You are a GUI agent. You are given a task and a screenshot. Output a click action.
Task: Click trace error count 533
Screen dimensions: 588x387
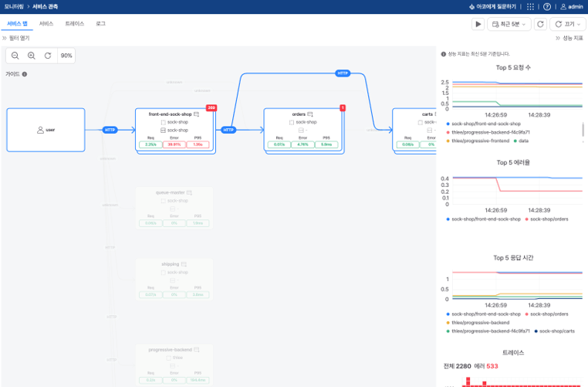click(492, 366)
